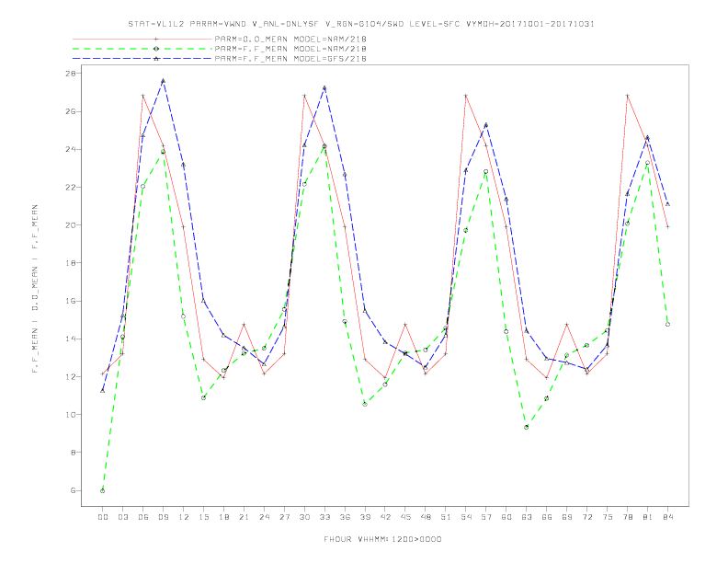Click x-axis tick label 81
Screen dimensions: 728x563
pos(648,517)
